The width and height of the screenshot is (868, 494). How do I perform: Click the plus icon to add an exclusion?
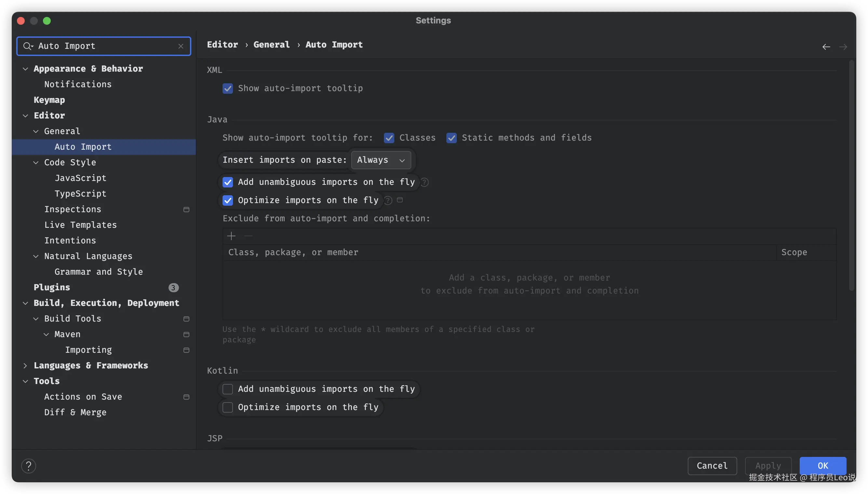(x=231, y=236)
